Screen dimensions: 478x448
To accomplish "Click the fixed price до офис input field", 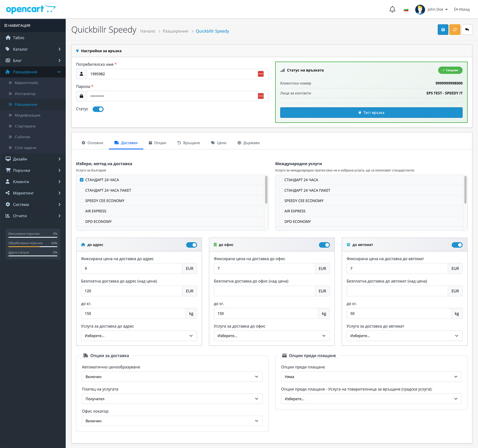I will [264, 269].
